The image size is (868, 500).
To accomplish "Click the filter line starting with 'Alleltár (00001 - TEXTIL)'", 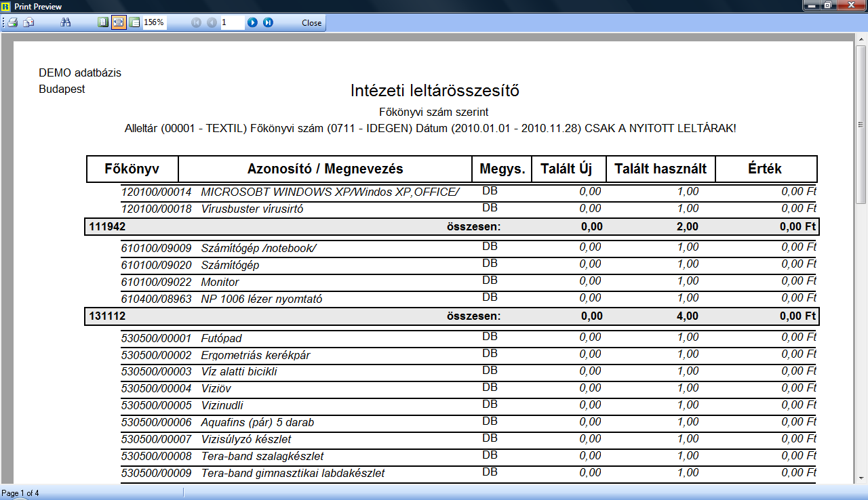I will (x=431, y=128).
